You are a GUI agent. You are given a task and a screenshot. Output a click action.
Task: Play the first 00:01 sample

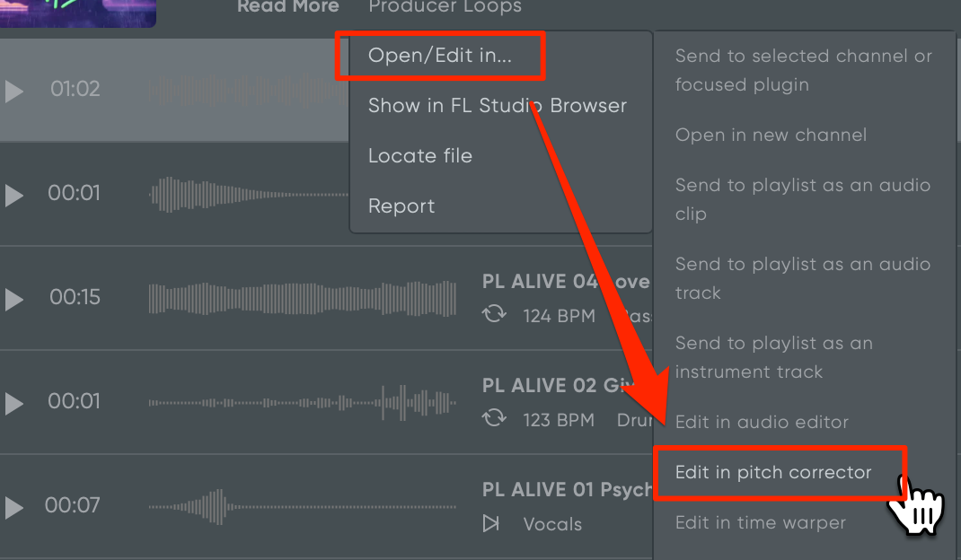pyautogui.click(x=14, y=196)
